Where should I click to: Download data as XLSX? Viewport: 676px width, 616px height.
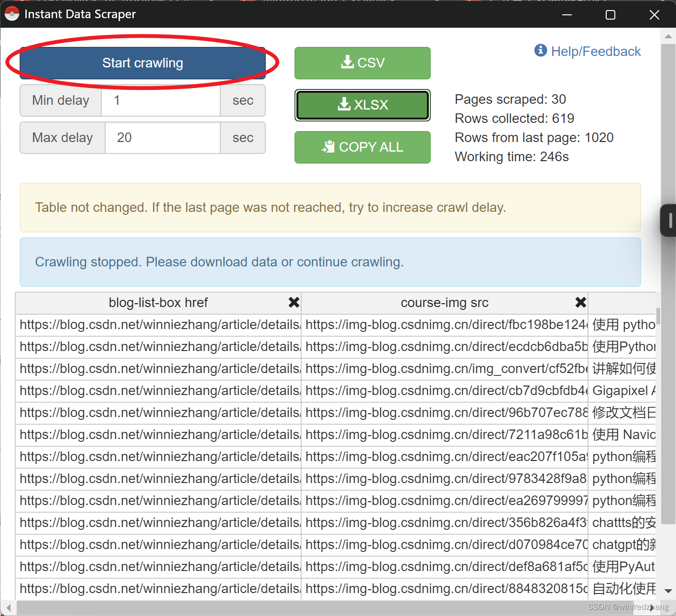362,105
